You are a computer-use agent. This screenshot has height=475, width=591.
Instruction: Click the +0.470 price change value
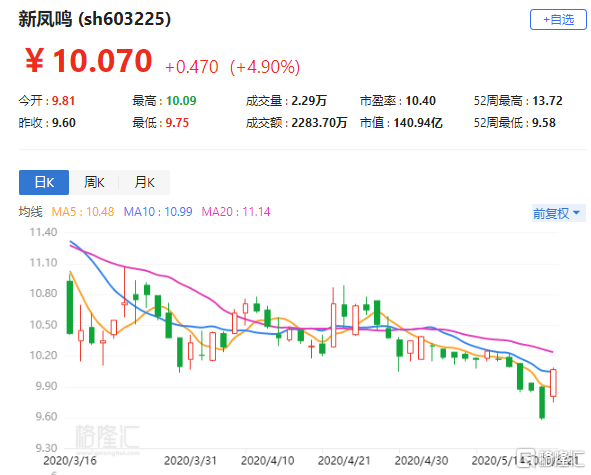click(191, 67)
